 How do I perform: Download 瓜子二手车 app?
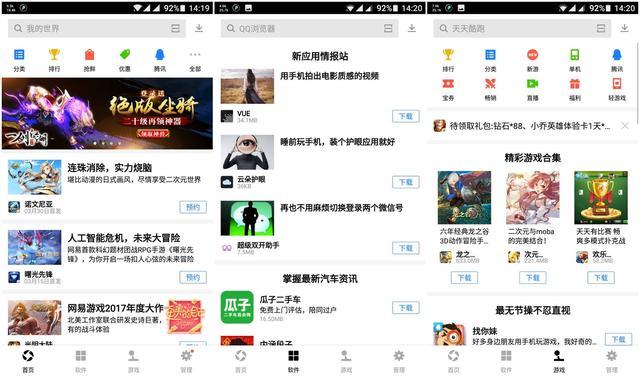tap(406, 308)
